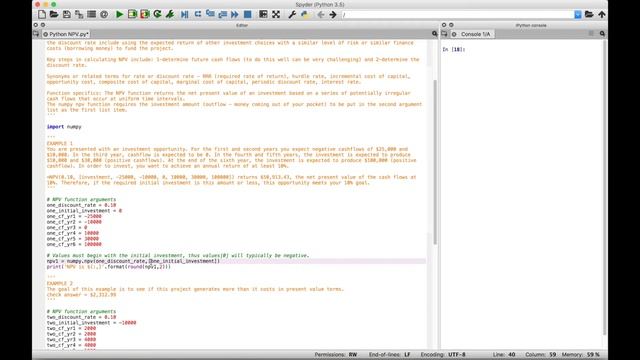This screenshot has width=640, height=360.
Task: Close the Python NPV.py tab
Action: tap(46, 34)
